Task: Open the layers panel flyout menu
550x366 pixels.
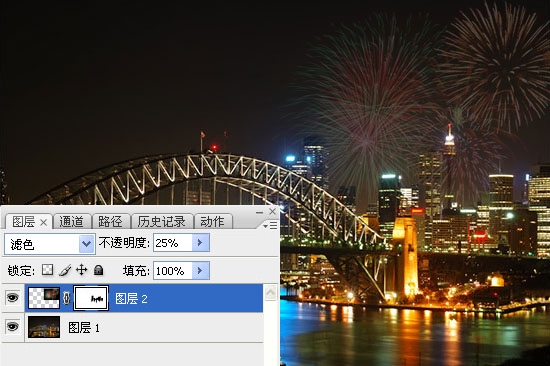Action: click(x=270, y=225)
